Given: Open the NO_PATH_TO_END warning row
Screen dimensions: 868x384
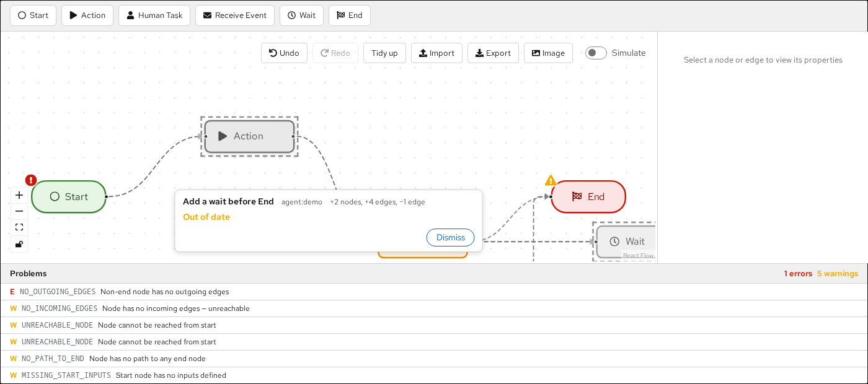Looking at the screenshot, I should coord(434,359).
